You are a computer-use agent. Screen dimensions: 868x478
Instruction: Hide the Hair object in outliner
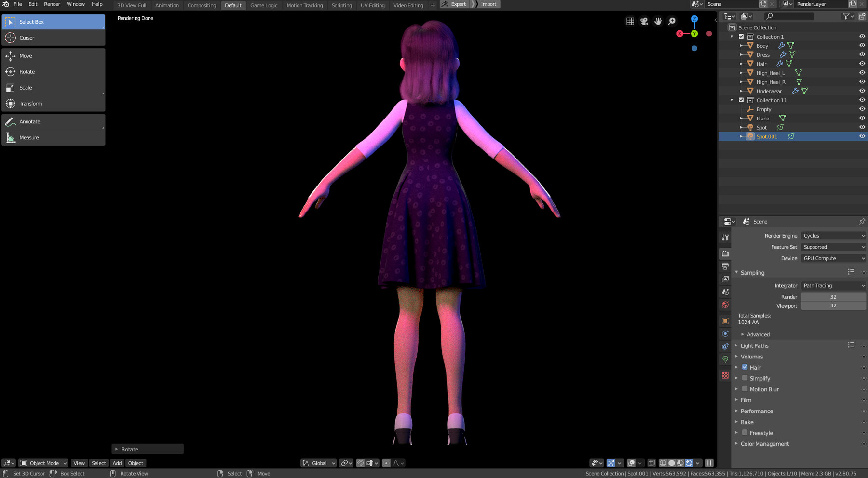(x=862, y=64)
